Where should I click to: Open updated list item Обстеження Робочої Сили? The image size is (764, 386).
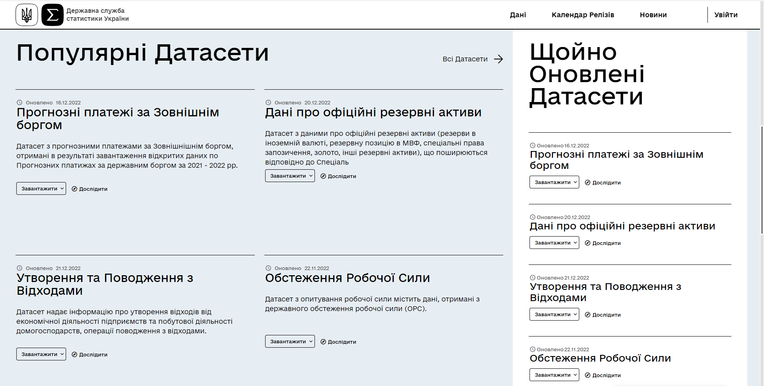tap(600, 358)
